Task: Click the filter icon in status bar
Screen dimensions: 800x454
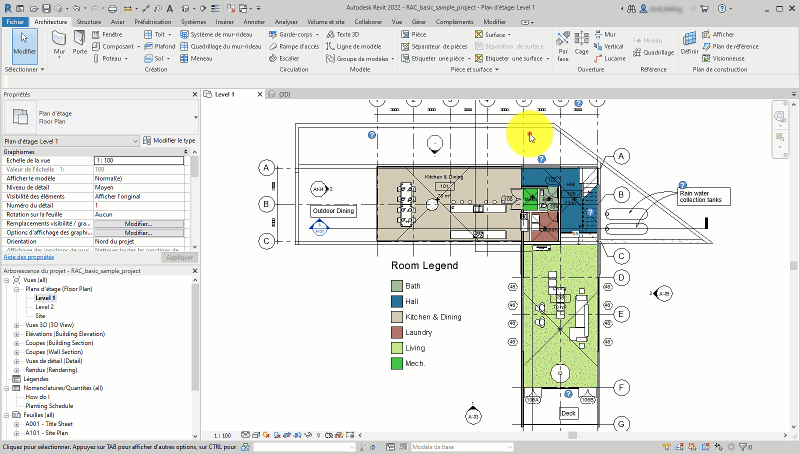Action: click(743, 447)
